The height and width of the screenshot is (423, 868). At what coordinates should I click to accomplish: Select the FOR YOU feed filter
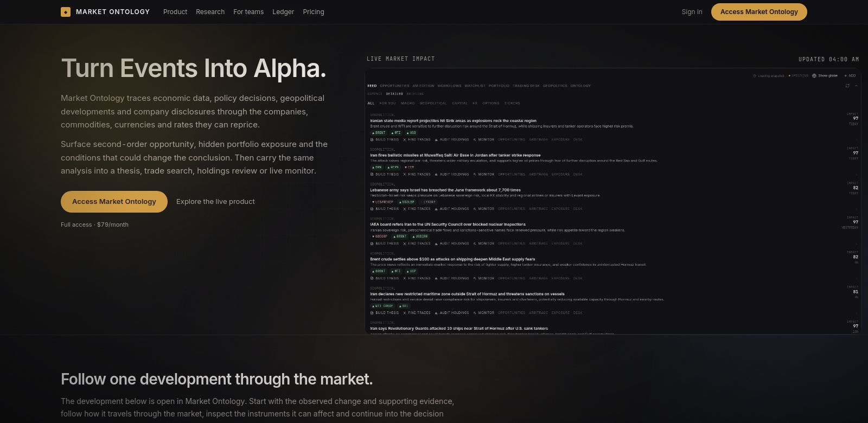coord(387,103)
